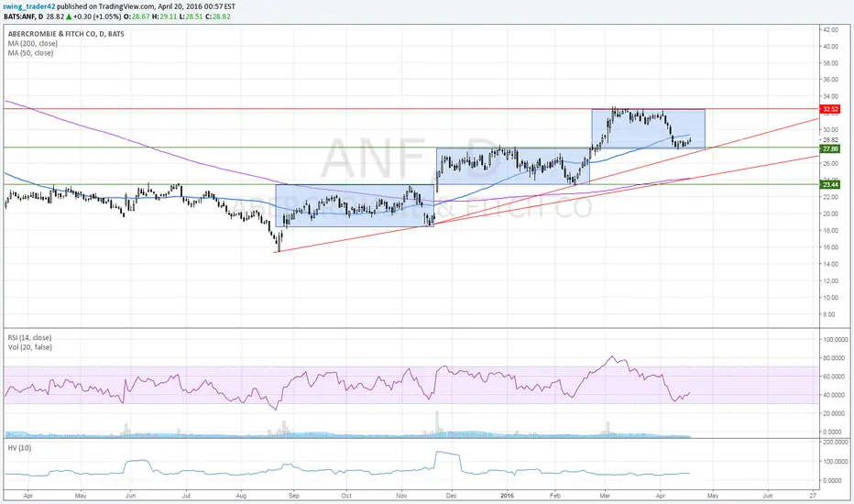Click the 28.82 last price label on axis
The height and width of the screenshot is (504, 854).
click(x=830, y=139)
